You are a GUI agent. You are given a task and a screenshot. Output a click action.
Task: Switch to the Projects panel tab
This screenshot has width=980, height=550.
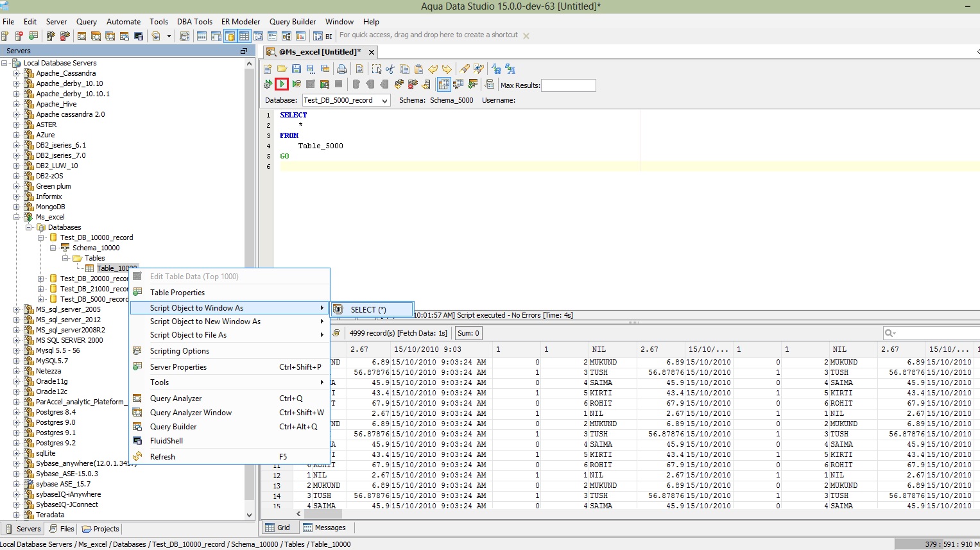tap(101, 529)
